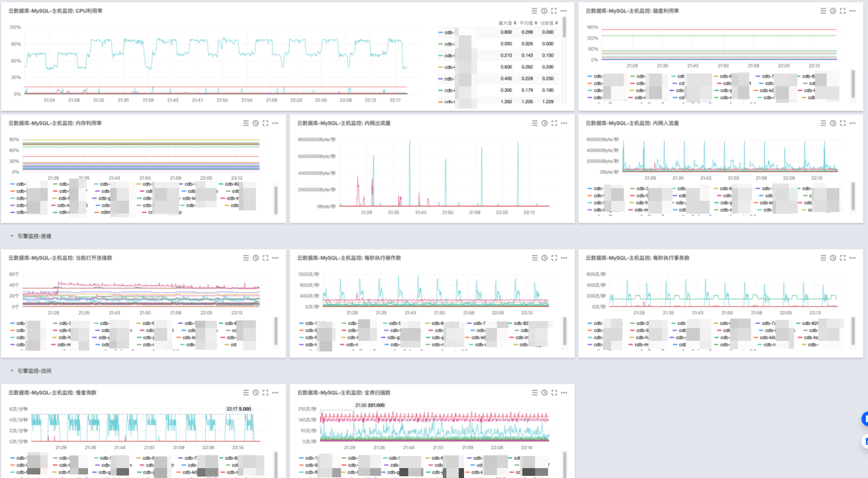Open list icon on 内网入流量 panel

tap(823, 123)
